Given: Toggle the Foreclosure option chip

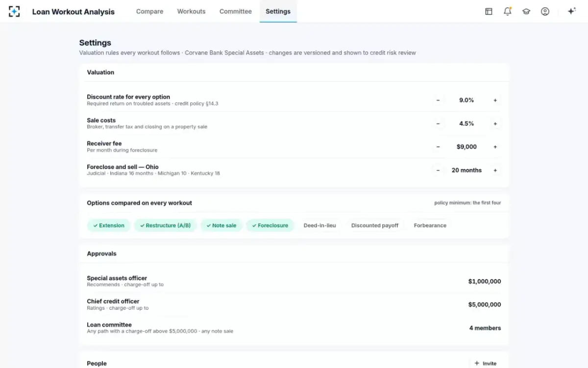Looking at the screenshot, I should click(x=270, y=226).
